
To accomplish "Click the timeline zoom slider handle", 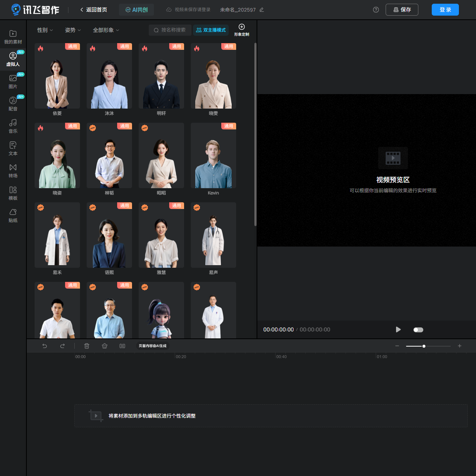I will 424,346.
